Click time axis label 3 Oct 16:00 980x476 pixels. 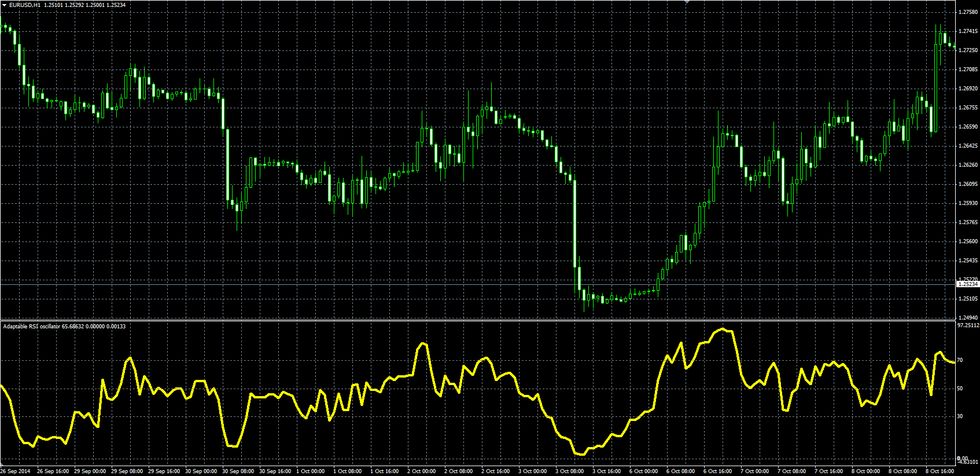point(607,471)
